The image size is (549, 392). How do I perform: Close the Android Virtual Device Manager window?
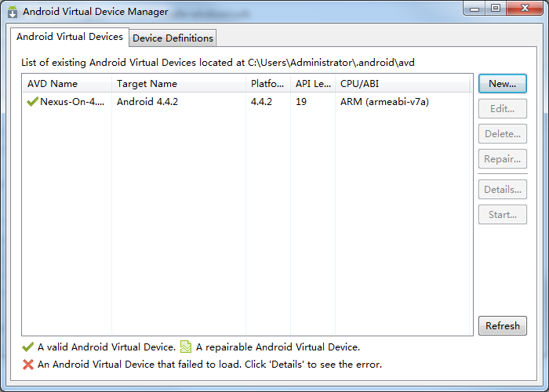525,9
